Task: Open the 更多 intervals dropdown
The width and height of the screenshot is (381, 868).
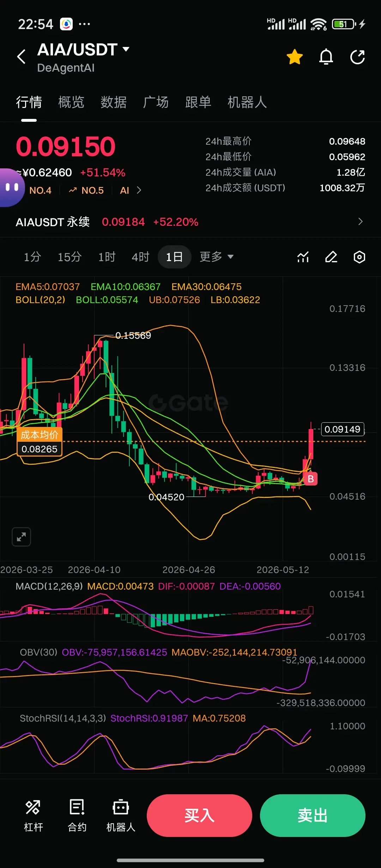Action: point(217,257)
